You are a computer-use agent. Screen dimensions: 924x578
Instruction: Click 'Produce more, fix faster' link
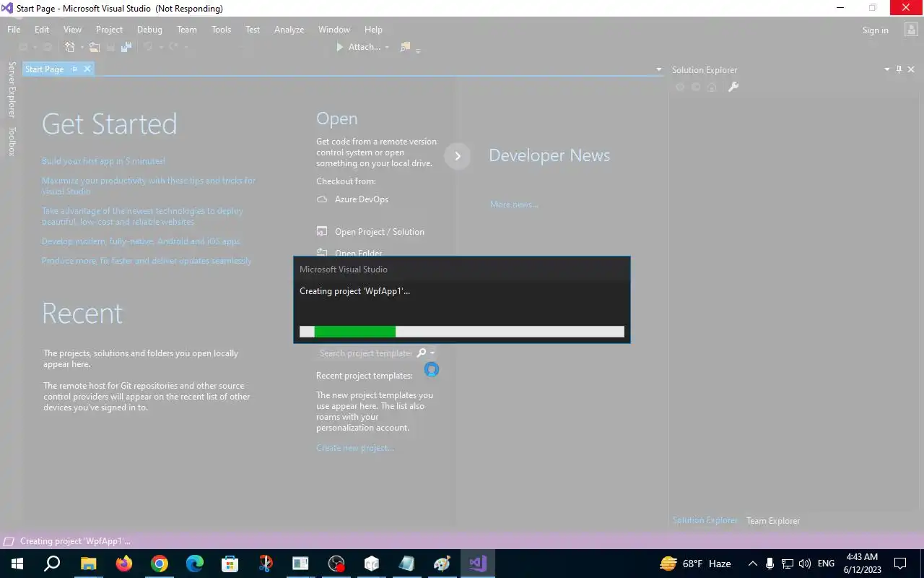[x=147, y=261]
